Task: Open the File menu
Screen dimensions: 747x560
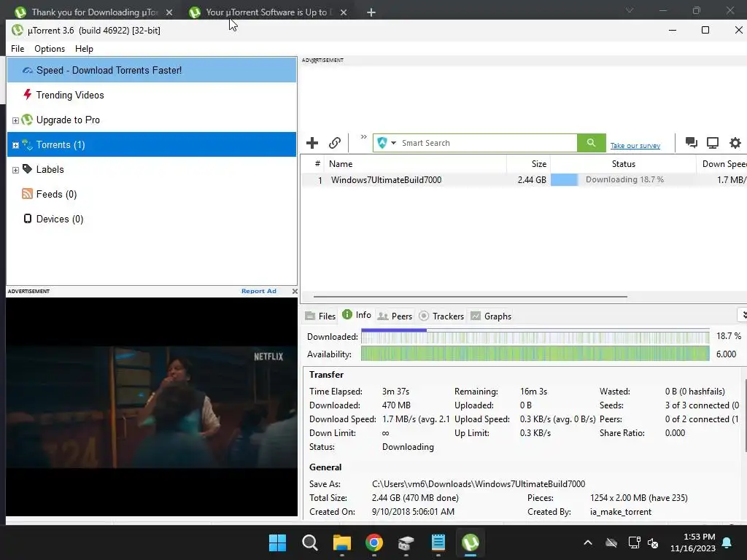Action: [18, 49]
